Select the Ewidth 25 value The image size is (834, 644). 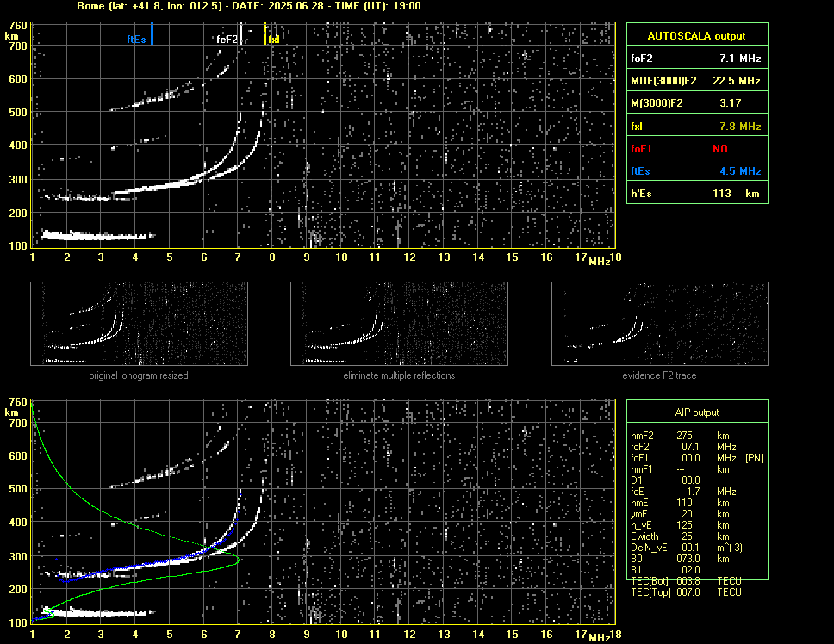687,536
